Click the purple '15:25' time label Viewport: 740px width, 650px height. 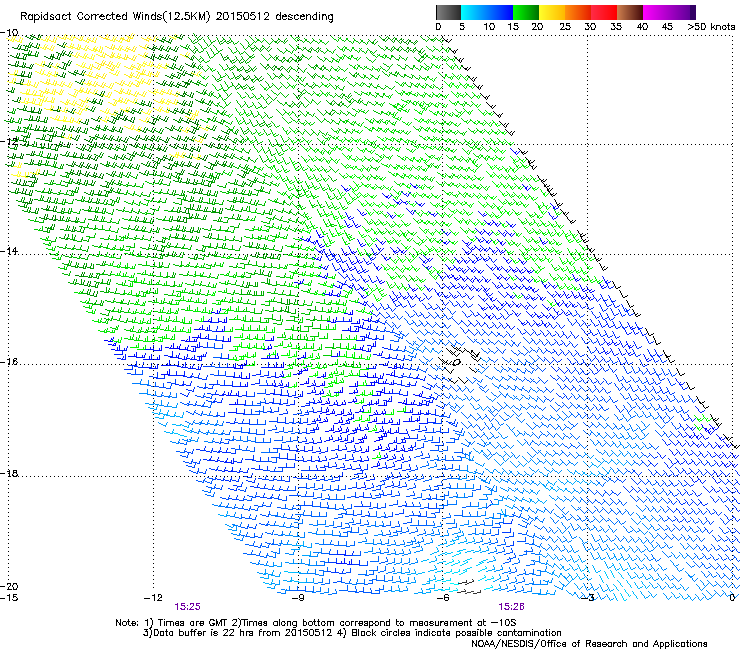(187, 607)
